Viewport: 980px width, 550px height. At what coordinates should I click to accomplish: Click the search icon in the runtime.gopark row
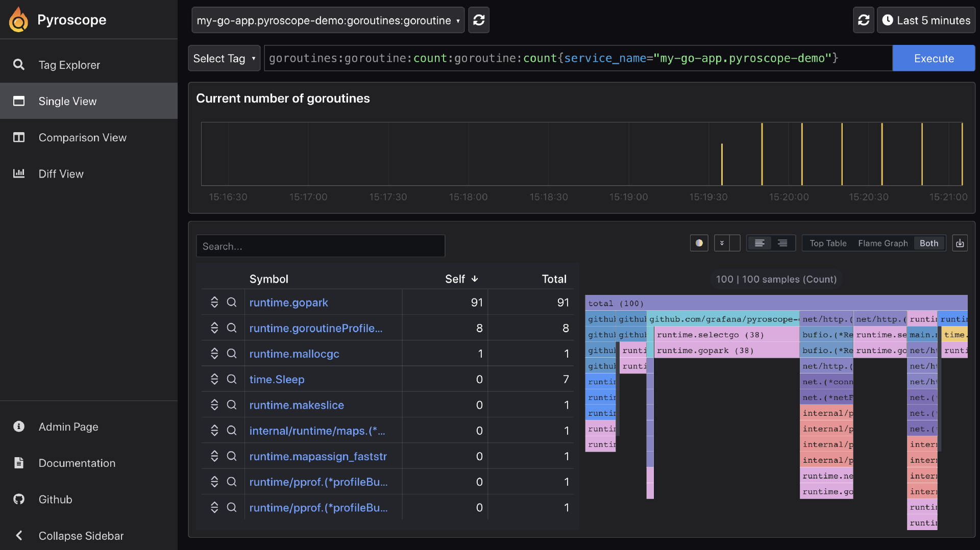click(232, 303)
